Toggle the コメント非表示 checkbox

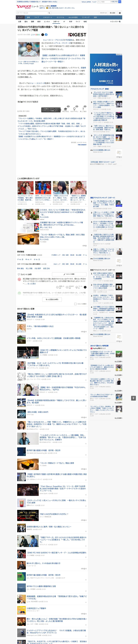point(75,304)
